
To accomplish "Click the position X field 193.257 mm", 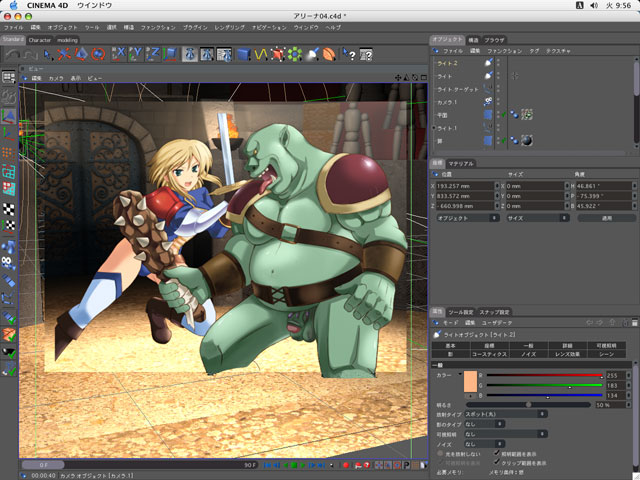I will (x=465, y=186).
